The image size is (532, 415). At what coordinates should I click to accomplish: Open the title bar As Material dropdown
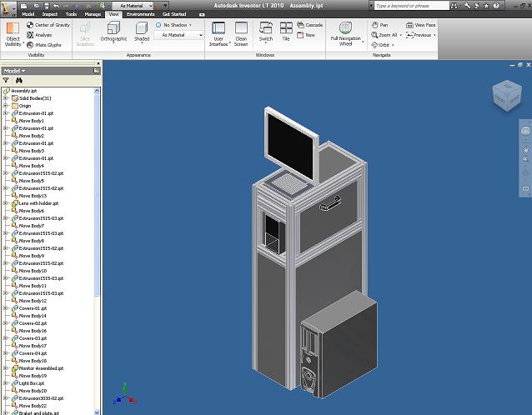133,6
